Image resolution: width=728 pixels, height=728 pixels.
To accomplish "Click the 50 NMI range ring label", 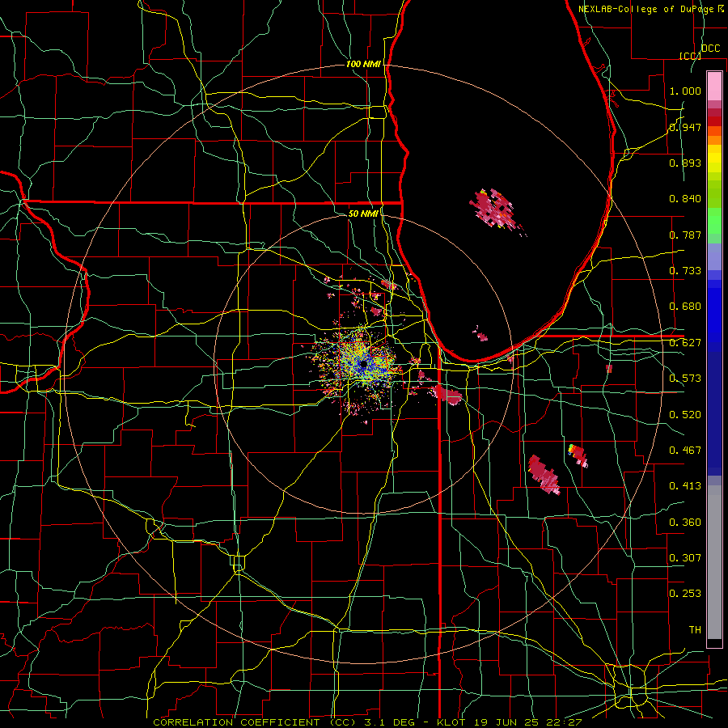I will 363,214.
